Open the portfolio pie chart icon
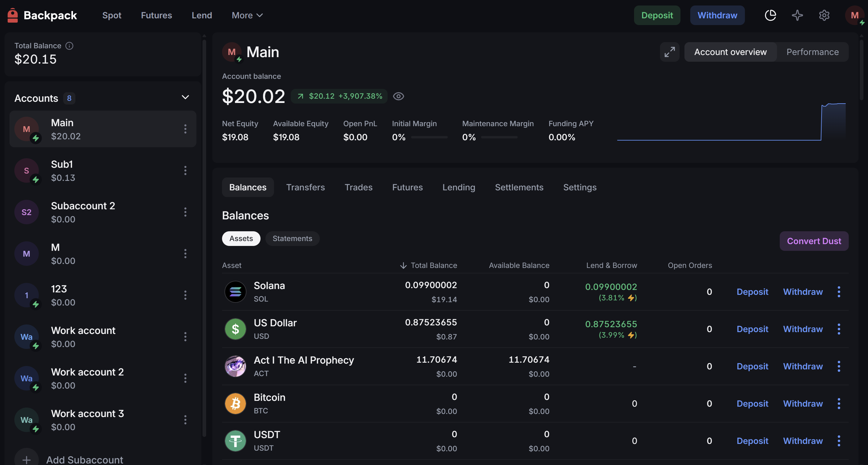Screen dimensions: 868x465 770,15
